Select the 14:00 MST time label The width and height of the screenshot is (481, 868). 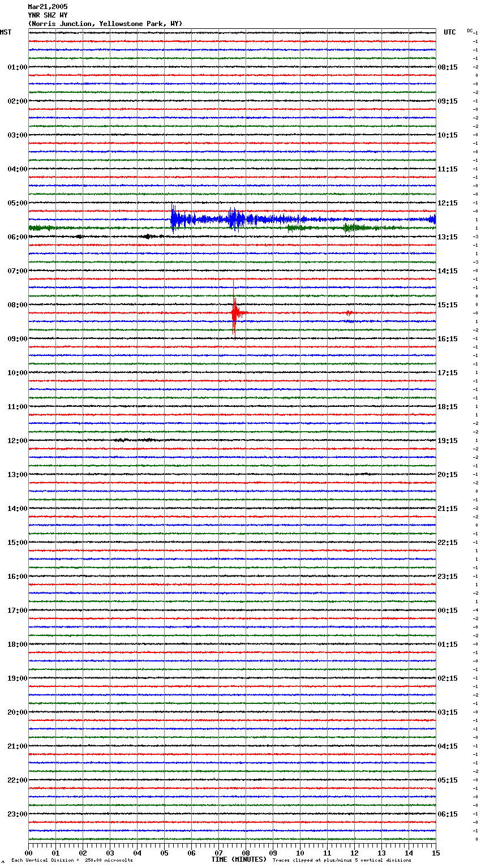(x=18, y=509)
